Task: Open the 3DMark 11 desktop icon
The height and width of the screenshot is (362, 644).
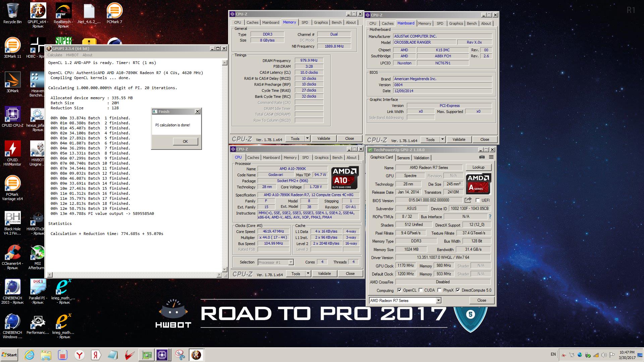Action: pyautogui.click(x=12, y=48)
